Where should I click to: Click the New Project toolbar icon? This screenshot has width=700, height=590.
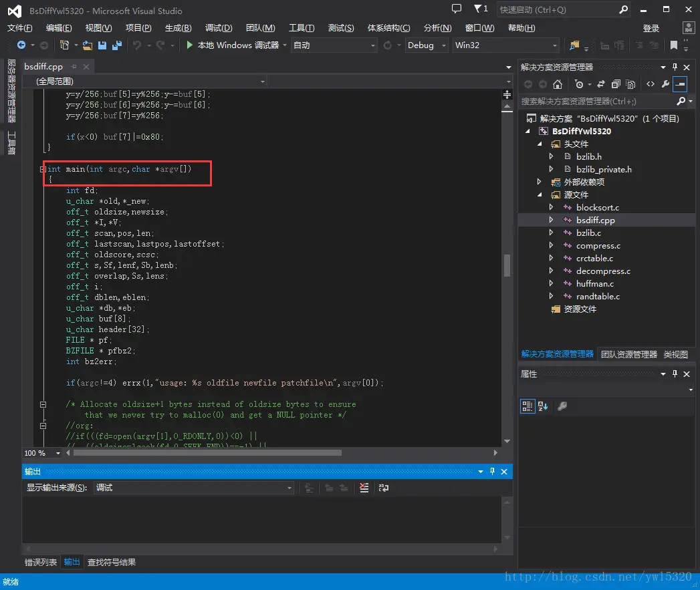point(65,45)
